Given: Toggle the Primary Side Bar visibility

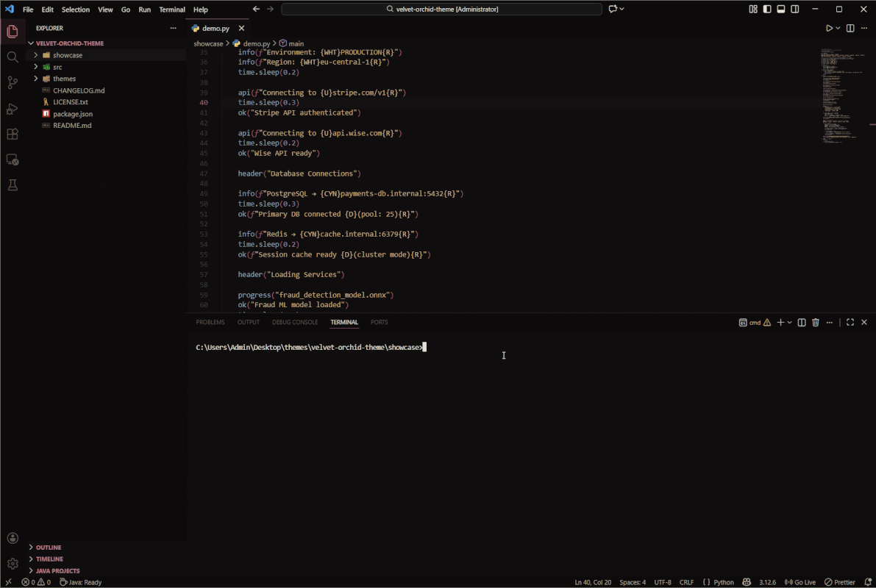Looking at the screenshot, I should pyautogui.click(x=767, y=9).
